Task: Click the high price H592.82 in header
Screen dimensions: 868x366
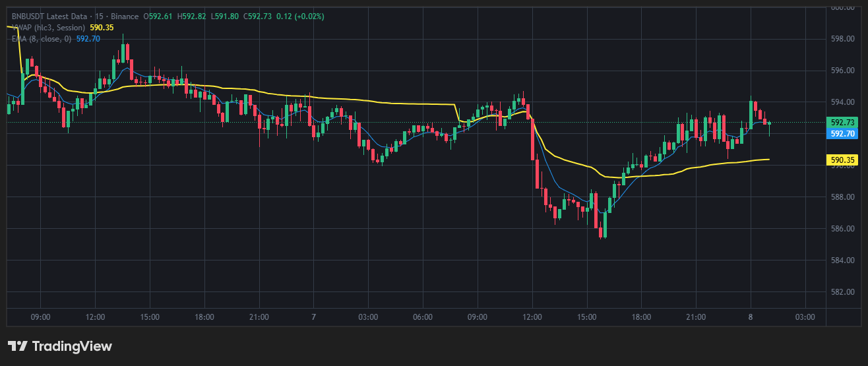Action: tap(192, 16)
